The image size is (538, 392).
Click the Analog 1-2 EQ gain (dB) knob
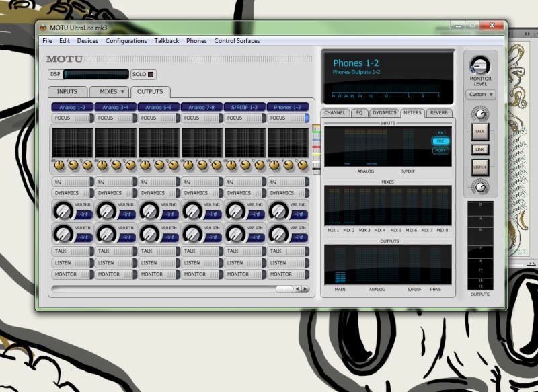(x=59, y=165)
